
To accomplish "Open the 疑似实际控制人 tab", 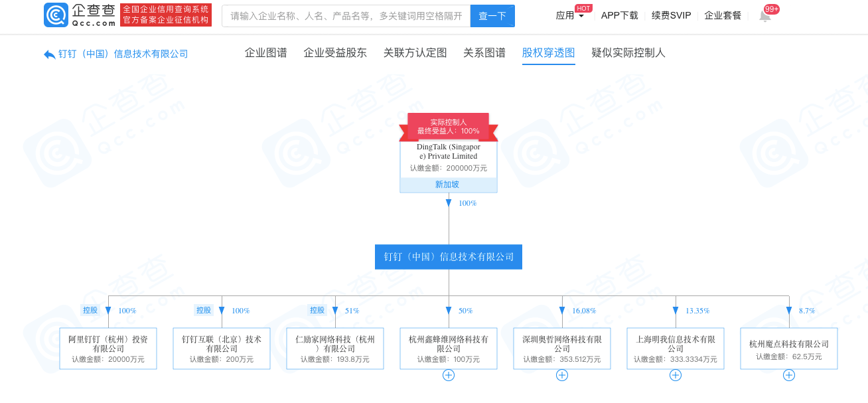I will coord(628,53).
